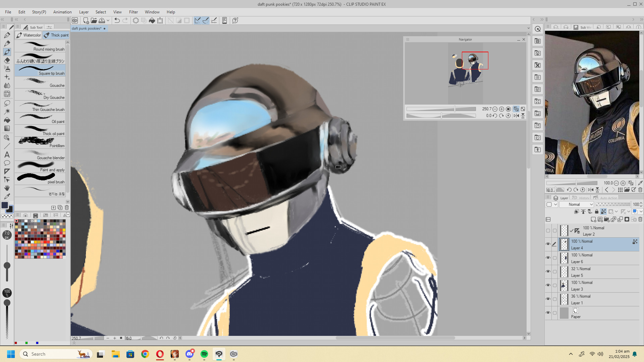Image resolution: width=644 pixels, height=362 pixels.
Task: Select the Eyedropper tool in the left toolbar
Action: point(7,196)
